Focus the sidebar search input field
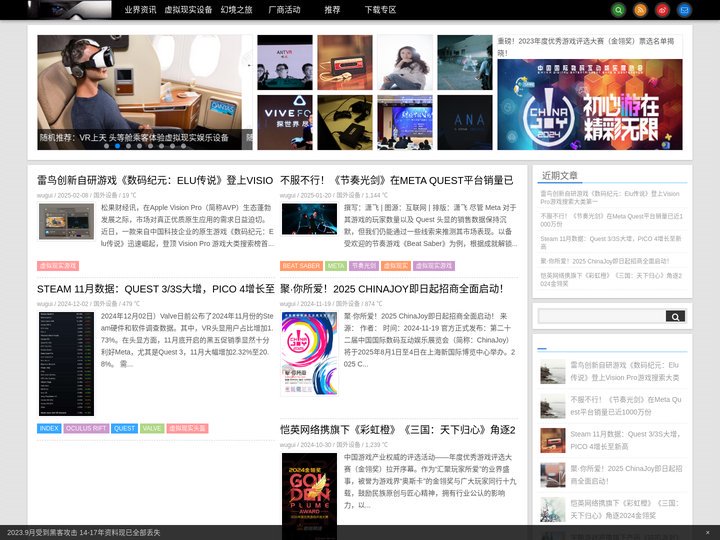 click(602, 316)
